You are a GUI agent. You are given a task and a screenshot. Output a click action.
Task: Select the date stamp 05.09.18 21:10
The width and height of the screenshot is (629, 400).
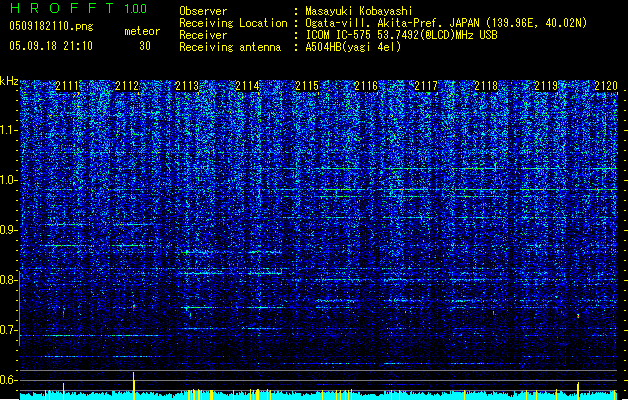tap(51, 46)
